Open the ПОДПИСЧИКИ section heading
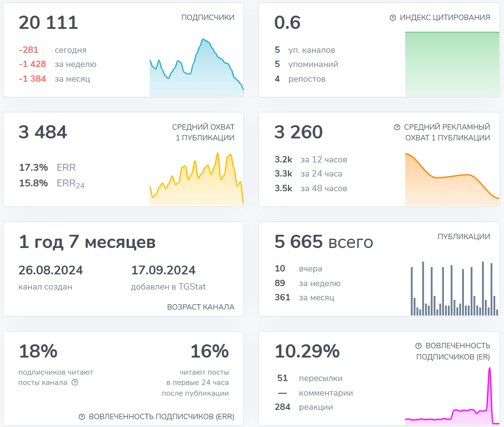This screenshot has height=427, width=504. [208, 18]
